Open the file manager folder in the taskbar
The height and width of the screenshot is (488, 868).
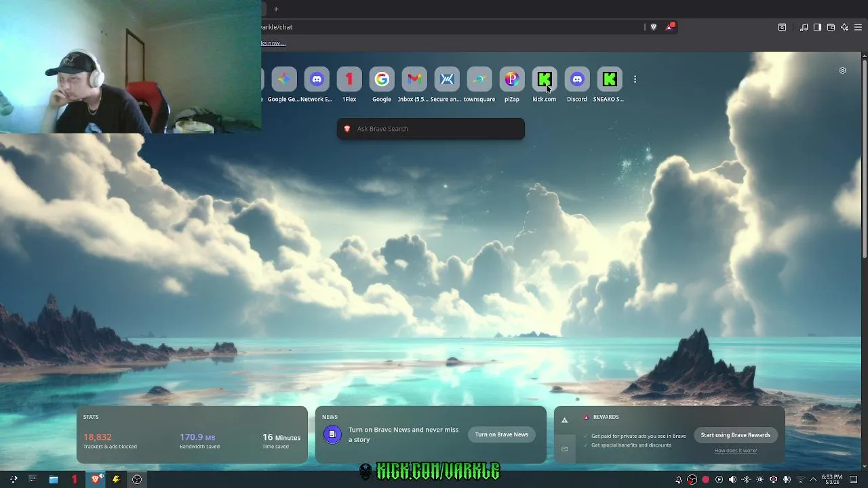pos(54,479)
